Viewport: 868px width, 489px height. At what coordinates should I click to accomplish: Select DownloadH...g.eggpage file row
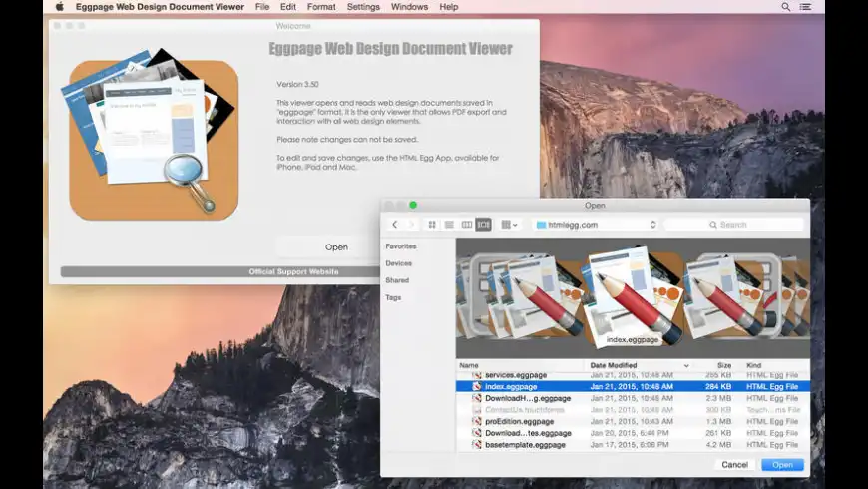pos(633,398)
